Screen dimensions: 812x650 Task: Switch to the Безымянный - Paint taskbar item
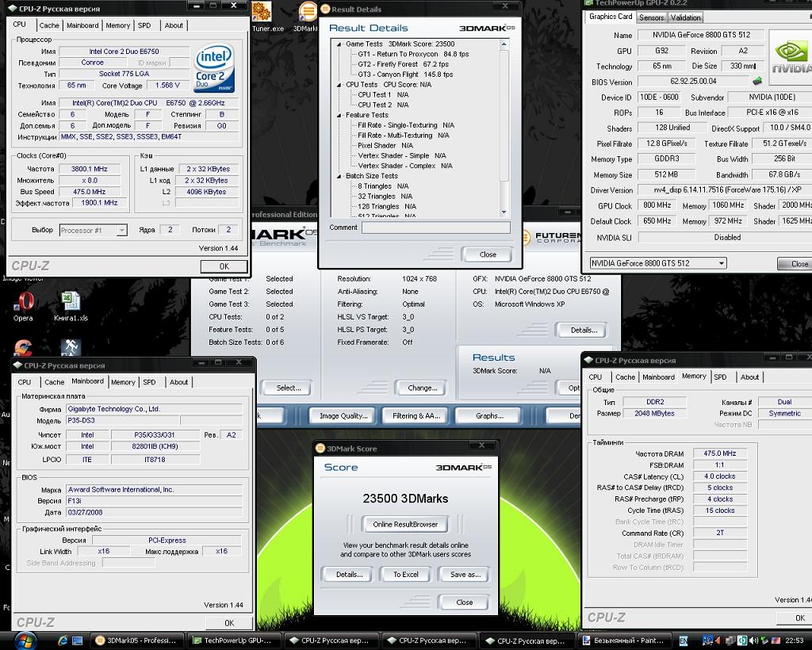pyautogui.click(x=625, y=640)
